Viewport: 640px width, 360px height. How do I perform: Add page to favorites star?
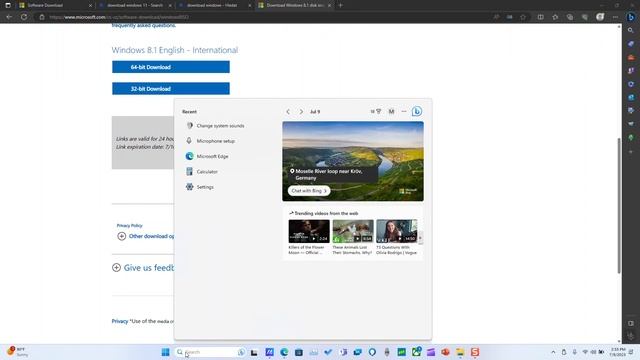click(523, 17)
